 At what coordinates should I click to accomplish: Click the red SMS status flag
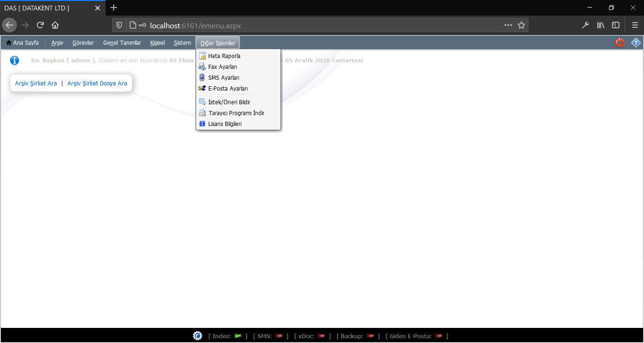click(x=279, y=336)
